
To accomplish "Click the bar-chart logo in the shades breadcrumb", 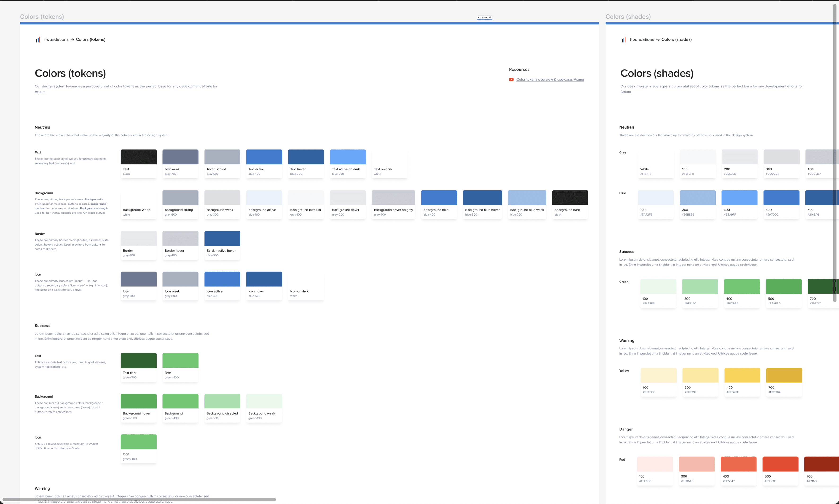I will [624, 40].
